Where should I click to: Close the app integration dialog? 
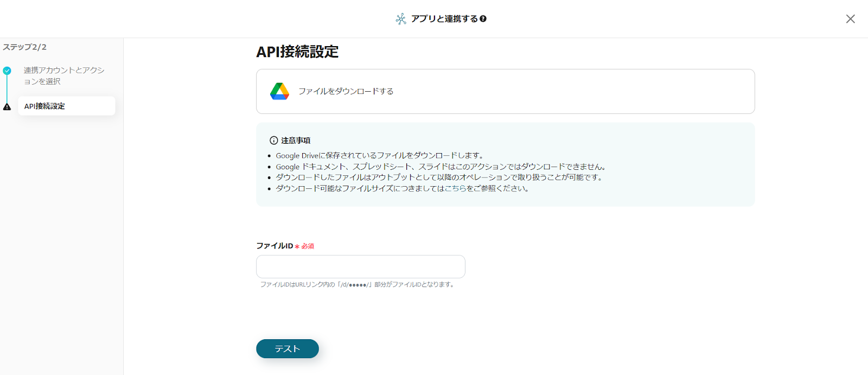[850, 19]
